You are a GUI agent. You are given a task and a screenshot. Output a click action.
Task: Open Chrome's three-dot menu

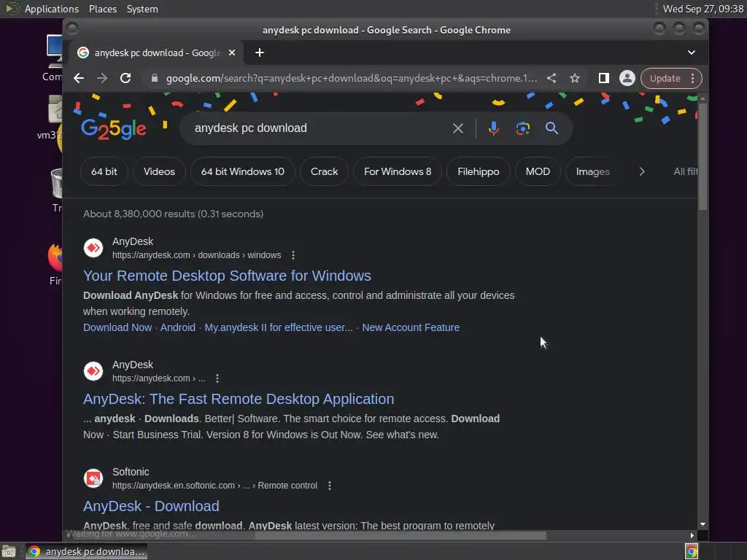pyautogui.click(x=693, y=78)
